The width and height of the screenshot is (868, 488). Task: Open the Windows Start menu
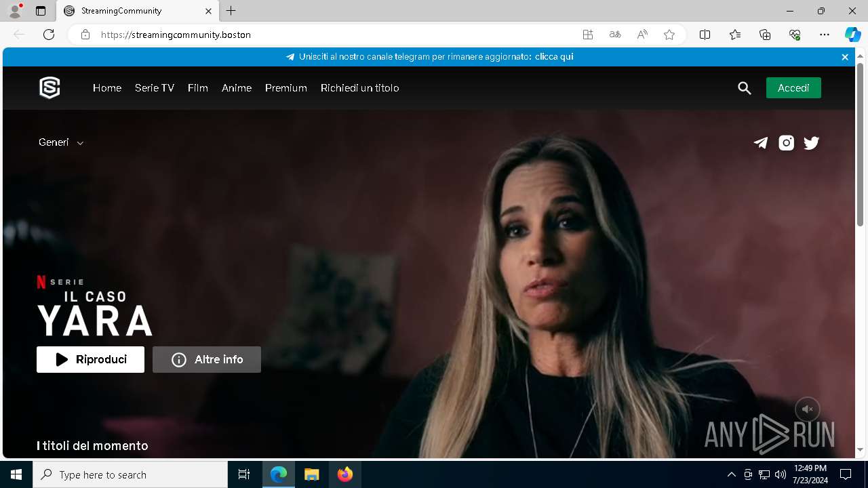[x=16, y=474]
